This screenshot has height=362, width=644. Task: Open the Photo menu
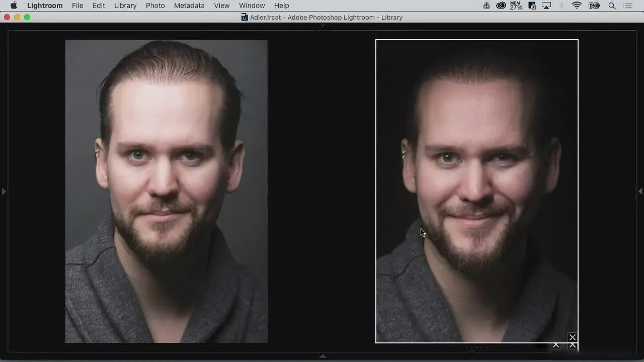pyautogui.click(x=155, y=6)
